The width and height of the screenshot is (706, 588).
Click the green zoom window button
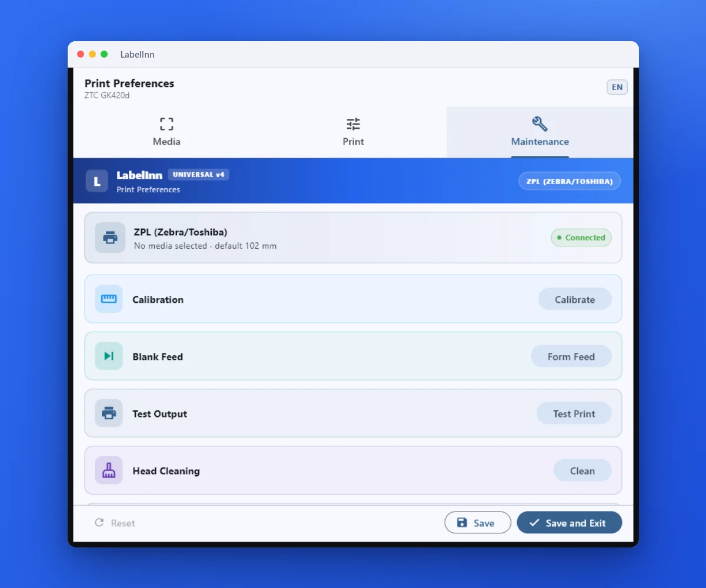(104, 54)
